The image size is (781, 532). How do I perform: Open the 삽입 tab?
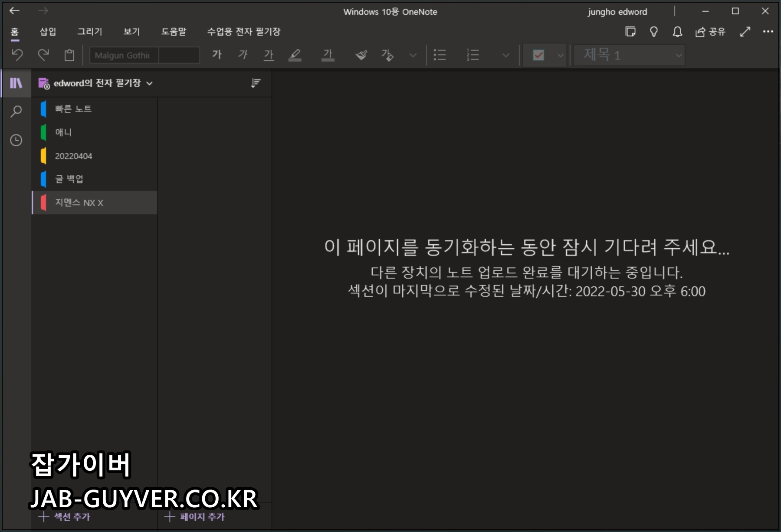click(x=48, y=31)
